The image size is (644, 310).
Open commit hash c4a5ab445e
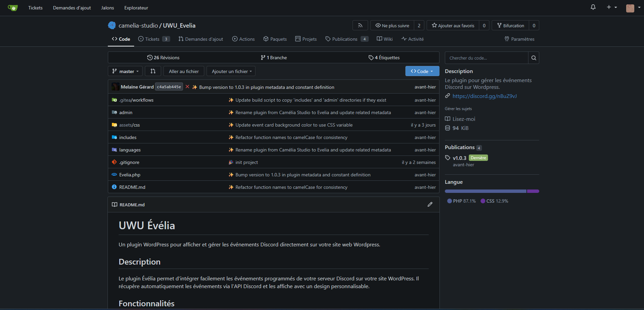pos(169,87)
